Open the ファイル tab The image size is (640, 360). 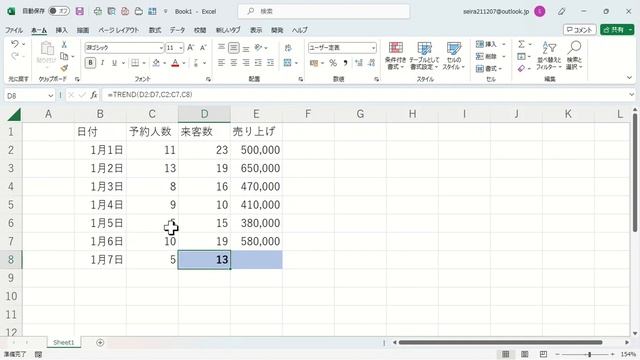pos(14,30)
